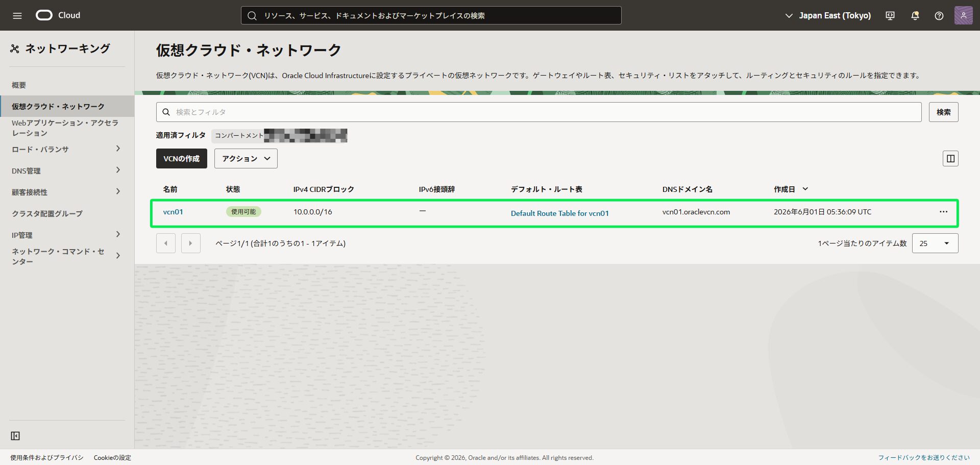Click the 状態 column header

233,189
